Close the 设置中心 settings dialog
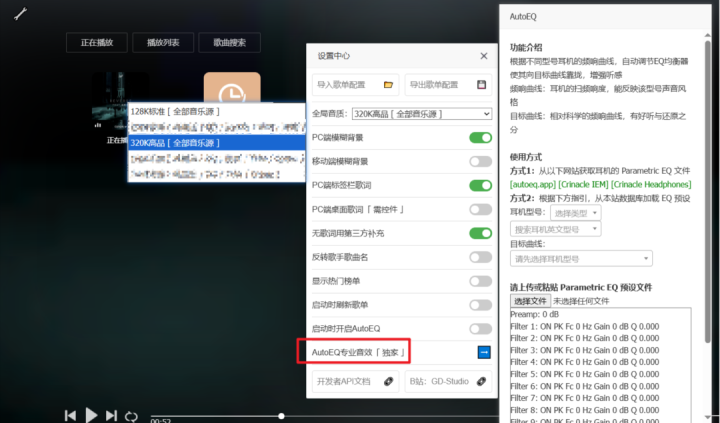Screen dimensions: 720x423 (x=484, y=56)
